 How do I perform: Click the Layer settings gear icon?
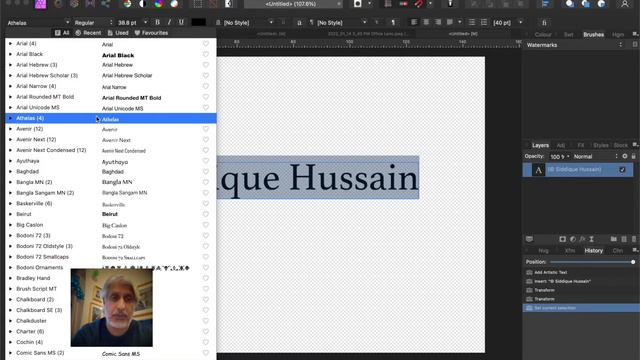624,156
